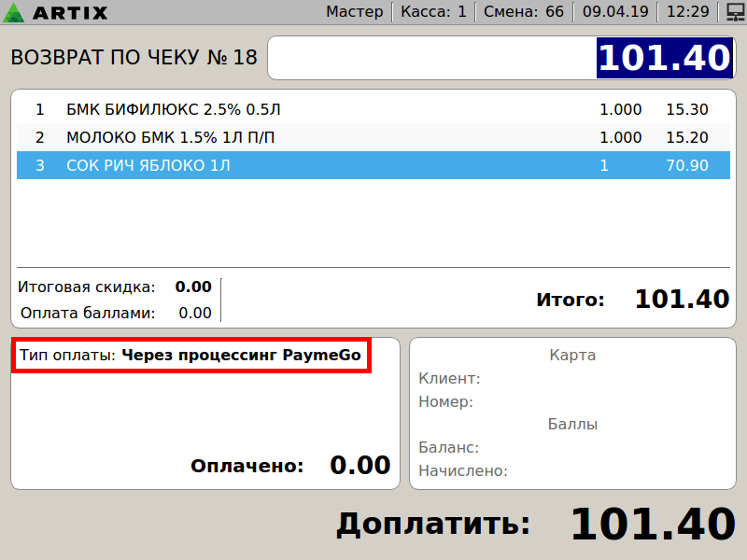The height and width of the screenshot is (560, 747).
Task: Click the Касса: 1 indicator
Action: pos(433,12)
